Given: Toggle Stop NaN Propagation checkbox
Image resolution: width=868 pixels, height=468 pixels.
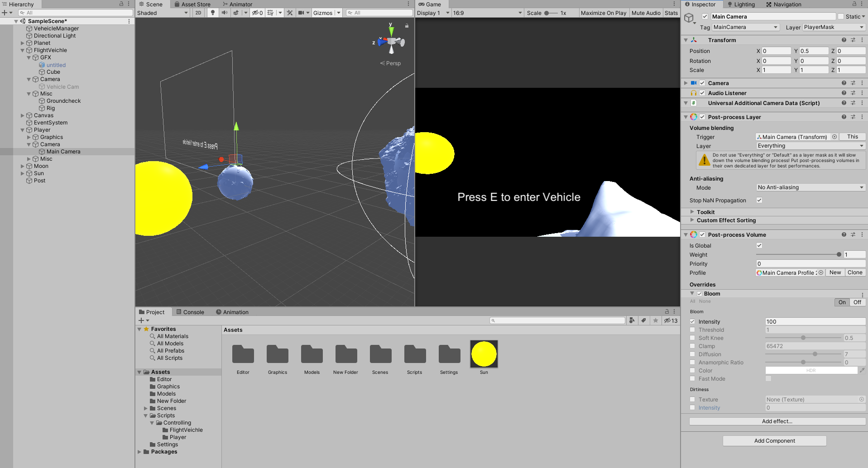Looking at the screenshot, I should [759, 200].
